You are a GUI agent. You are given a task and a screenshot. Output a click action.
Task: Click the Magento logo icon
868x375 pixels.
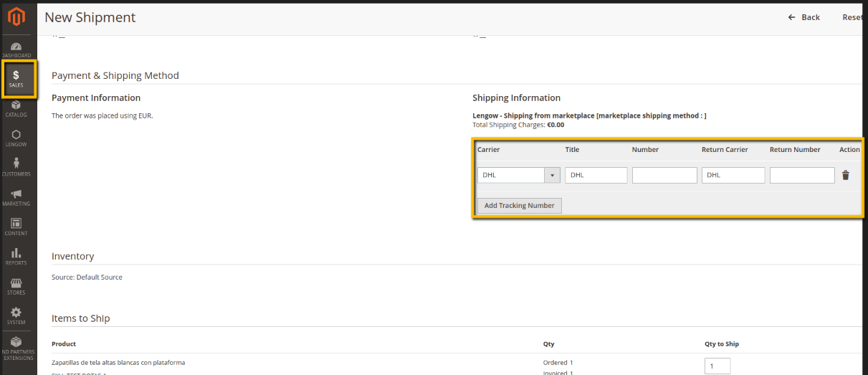(16, 16)
